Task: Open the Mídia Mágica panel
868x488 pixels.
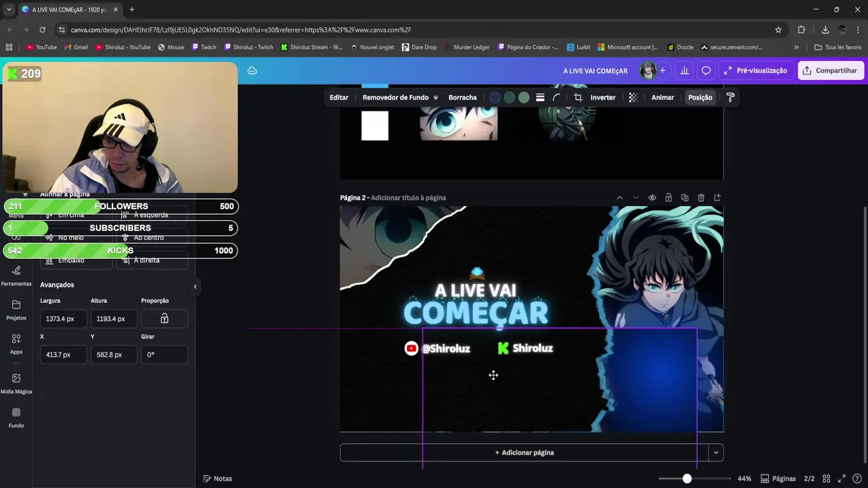Action: tap(16, 383)
